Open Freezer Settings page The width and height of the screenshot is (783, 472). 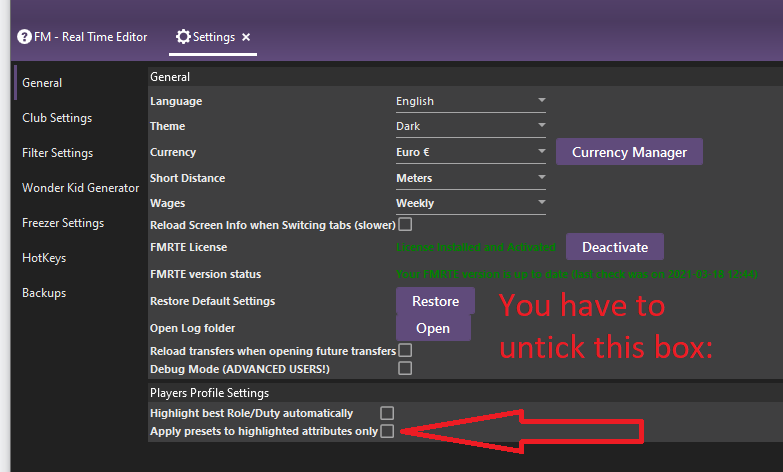coord(63,223)
